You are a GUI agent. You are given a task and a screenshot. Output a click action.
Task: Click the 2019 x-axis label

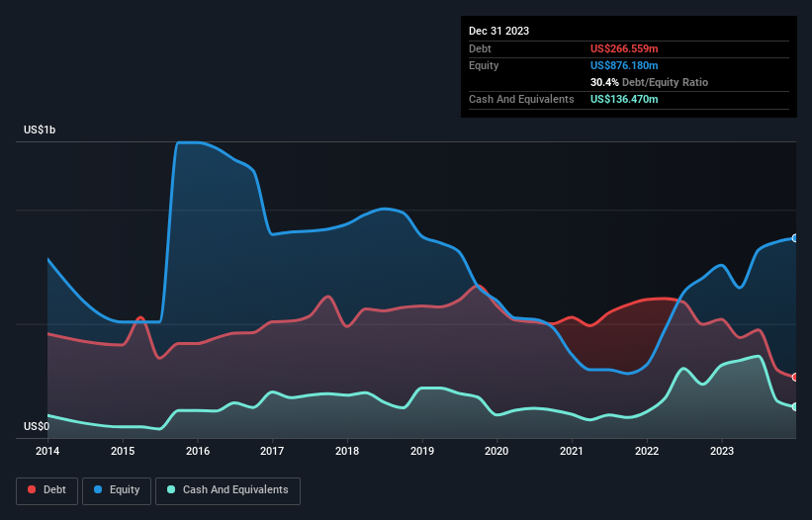422,451
